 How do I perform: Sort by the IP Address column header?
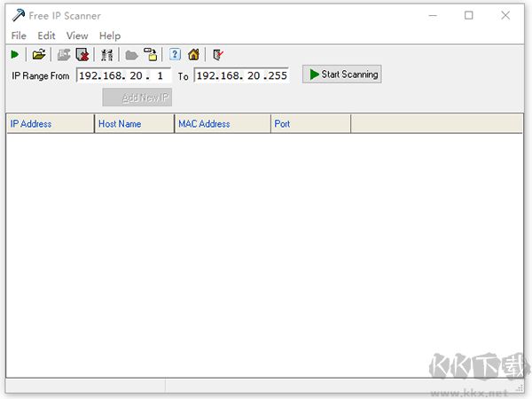point(51,123)
